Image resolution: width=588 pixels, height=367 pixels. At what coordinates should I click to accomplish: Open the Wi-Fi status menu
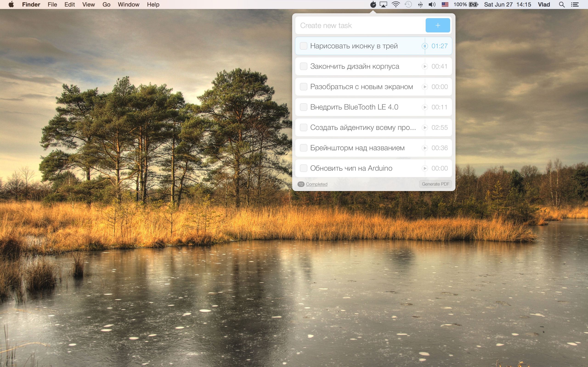pos(396,4)
